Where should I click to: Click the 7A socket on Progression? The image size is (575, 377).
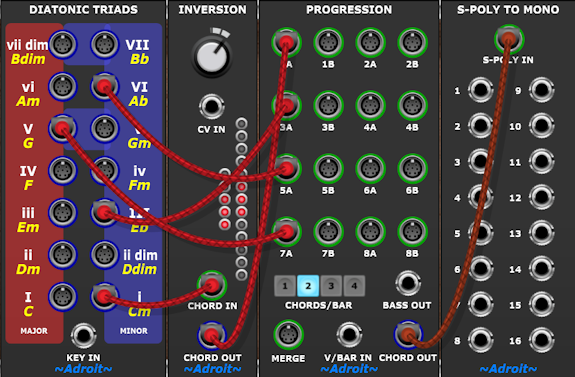click(x=286, y=231)
